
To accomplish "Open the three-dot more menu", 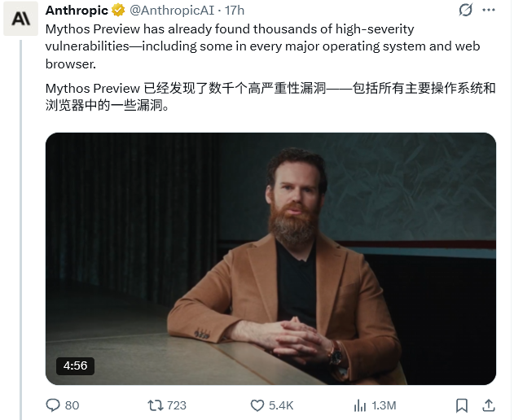I will [489, 10].
